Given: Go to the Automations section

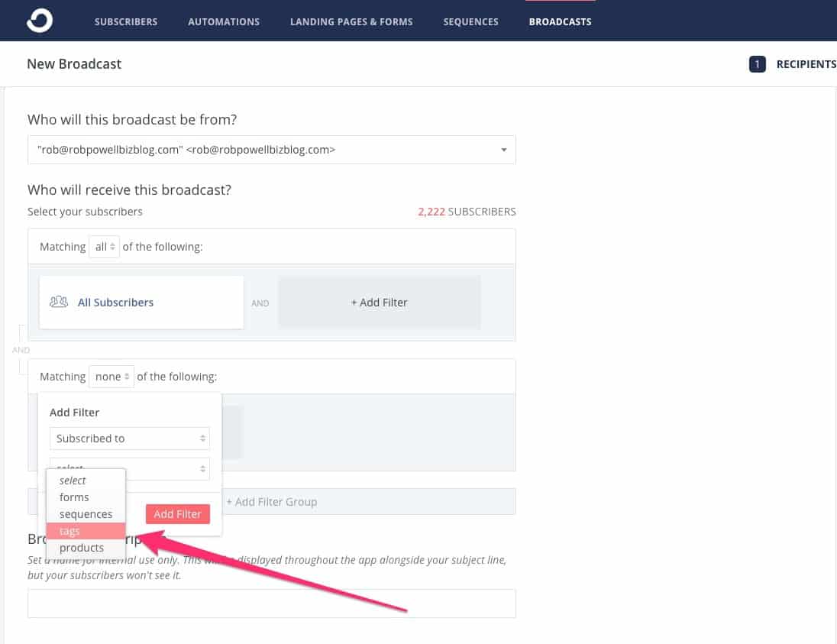Looking at the screenshot, I should [x=224, y=21].
